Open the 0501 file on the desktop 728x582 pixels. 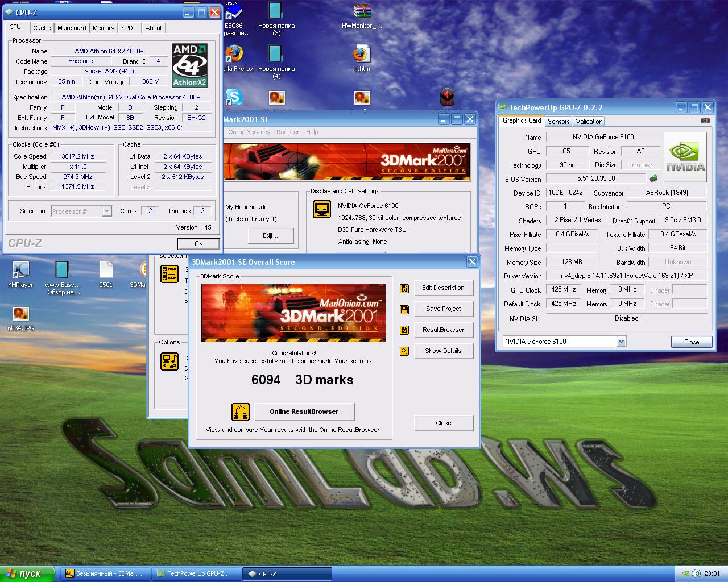[x=106, y=271]
